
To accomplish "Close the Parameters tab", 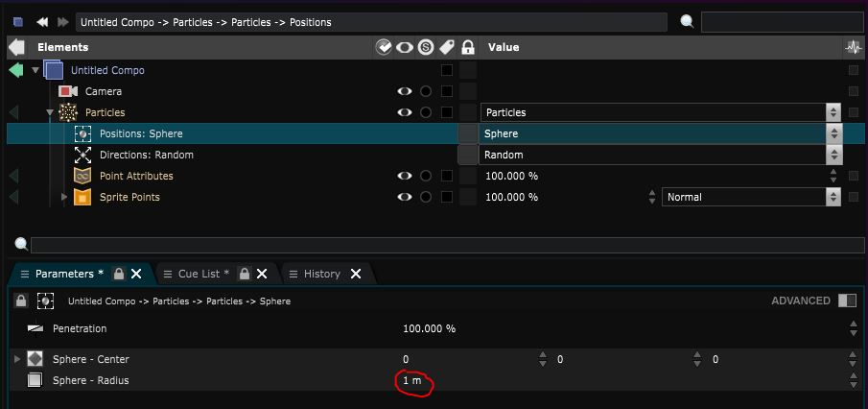I will click(x=137, y=274).
